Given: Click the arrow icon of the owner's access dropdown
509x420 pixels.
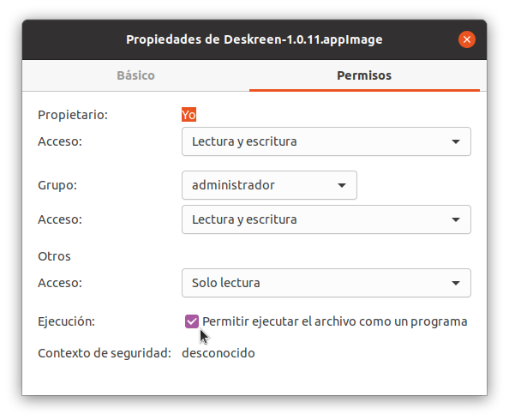Looking at the screenshot, I should (456, 141).
